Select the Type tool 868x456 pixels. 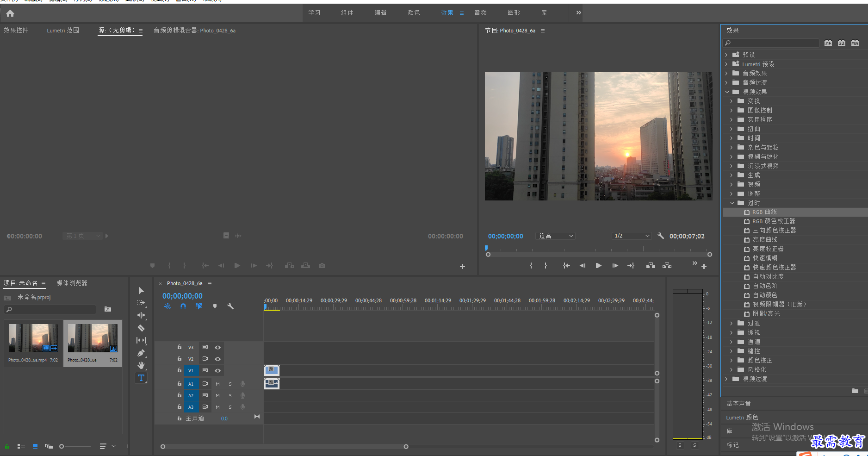[141, 378]
